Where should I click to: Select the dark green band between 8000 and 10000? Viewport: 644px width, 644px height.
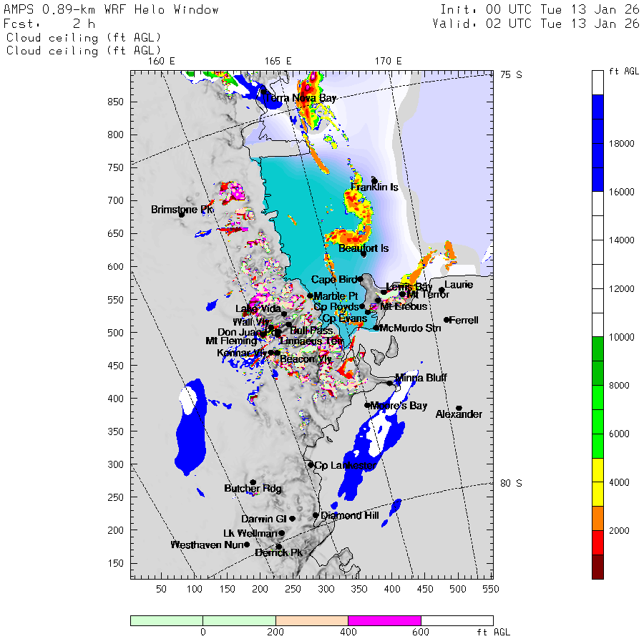pyautogui.click(x=597, y=361)
